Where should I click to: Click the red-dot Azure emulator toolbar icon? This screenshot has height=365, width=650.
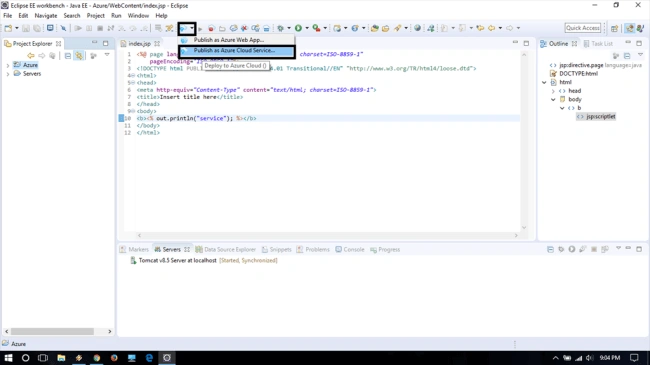[211, 28]
